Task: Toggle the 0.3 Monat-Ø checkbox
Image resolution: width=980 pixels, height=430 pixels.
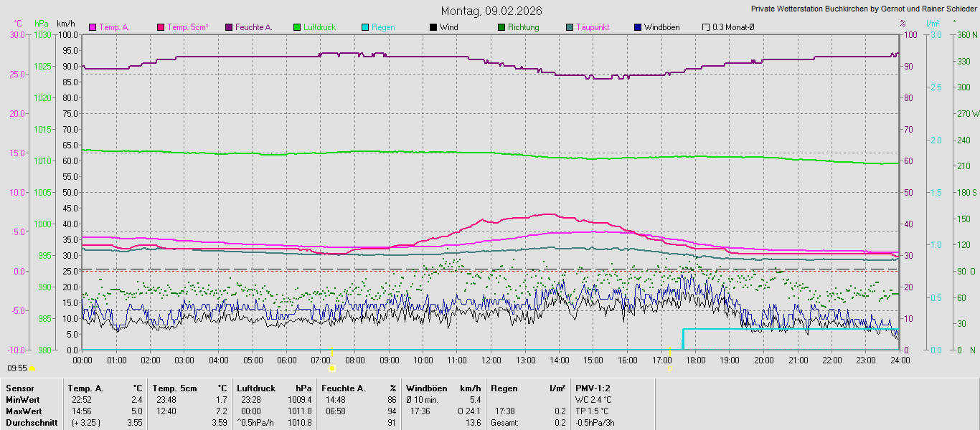Action: coord(706,27)
